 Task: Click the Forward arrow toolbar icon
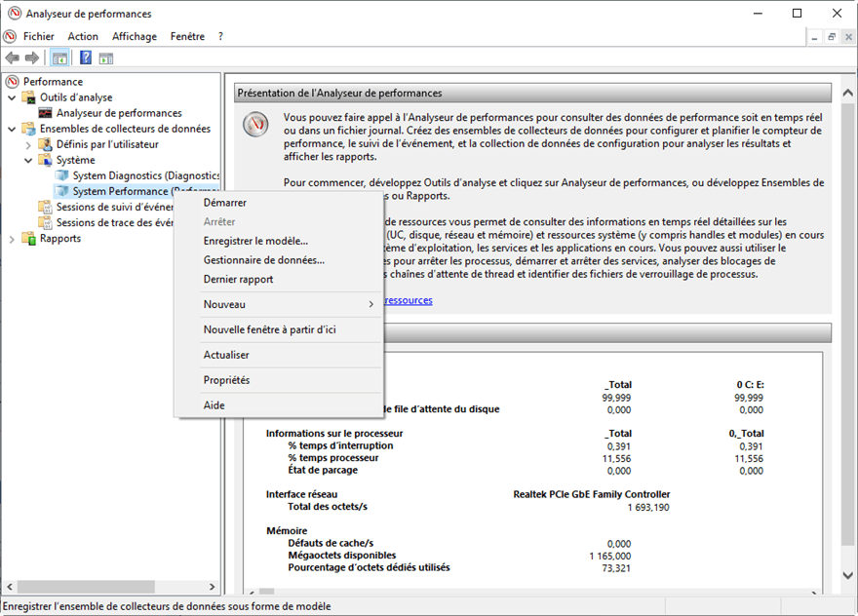pos(32,58)
